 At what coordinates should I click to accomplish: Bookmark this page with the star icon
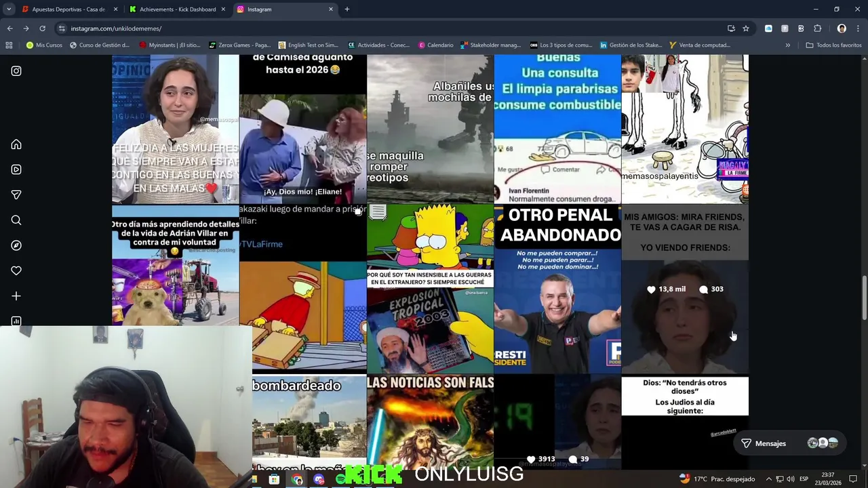coord(746,28)
